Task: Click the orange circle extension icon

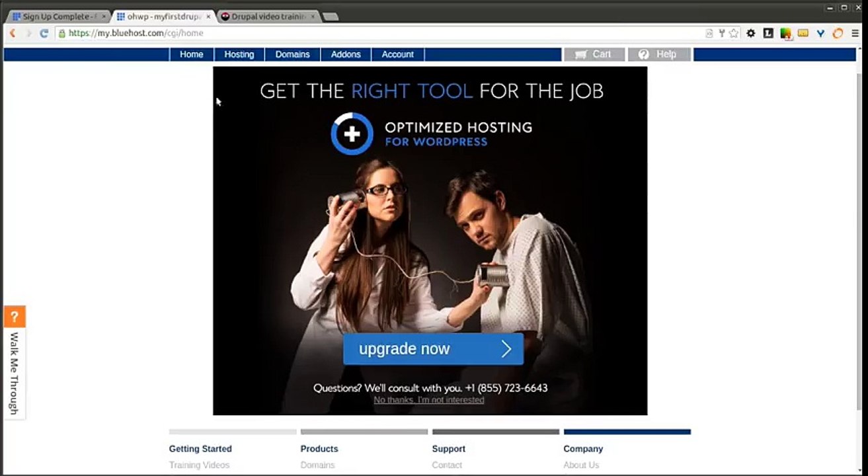Action: tap(838, 33)
